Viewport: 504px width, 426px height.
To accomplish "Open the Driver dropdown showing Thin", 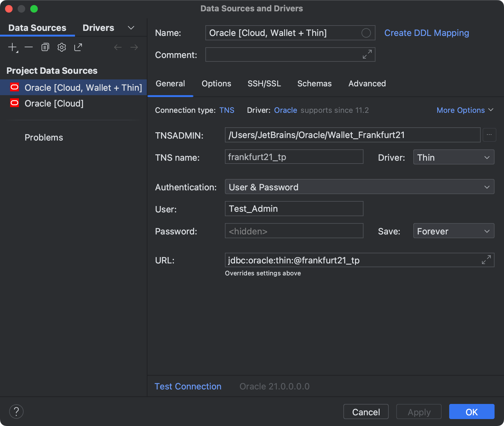I will click(453, 157).
